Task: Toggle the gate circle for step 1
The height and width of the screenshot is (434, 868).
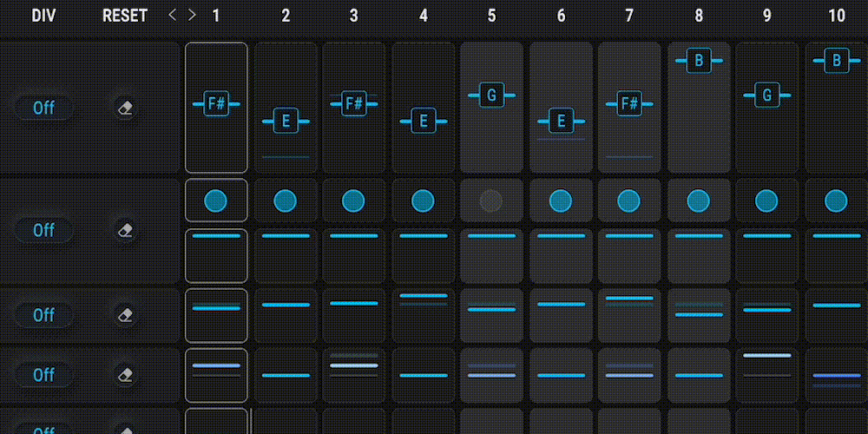Action: point(215,201)
